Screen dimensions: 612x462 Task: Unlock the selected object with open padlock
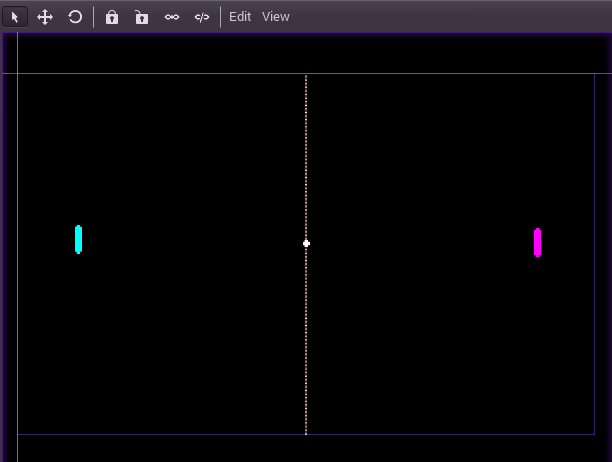[142, 17]
